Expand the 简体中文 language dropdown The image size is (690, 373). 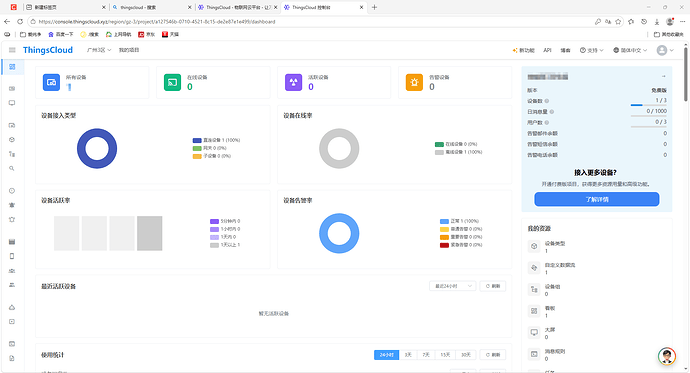click(630, 50)
